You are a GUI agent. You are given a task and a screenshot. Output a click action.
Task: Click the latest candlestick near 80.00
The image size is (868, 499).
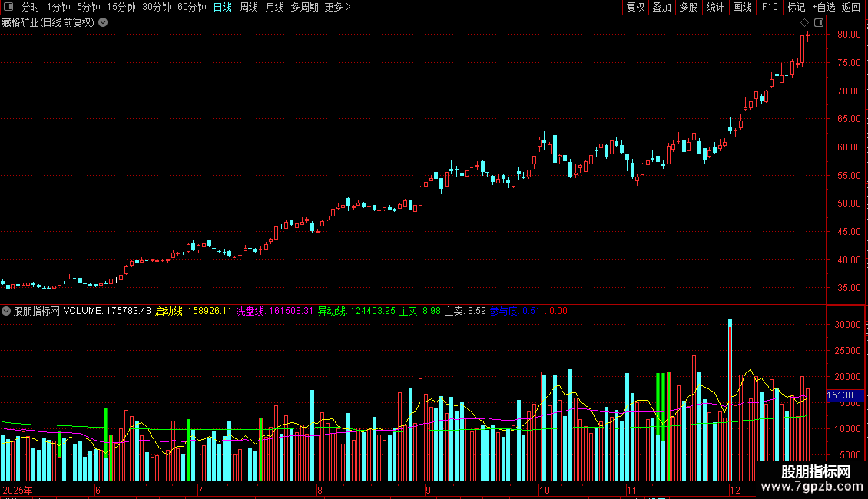point(807,36)
